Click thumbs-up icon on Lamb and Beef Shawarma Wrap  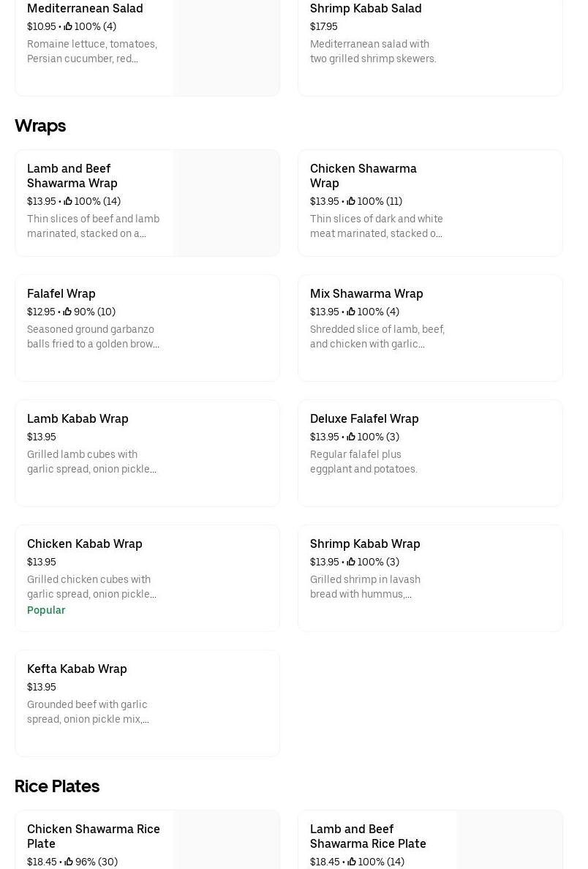click(68, 201)
